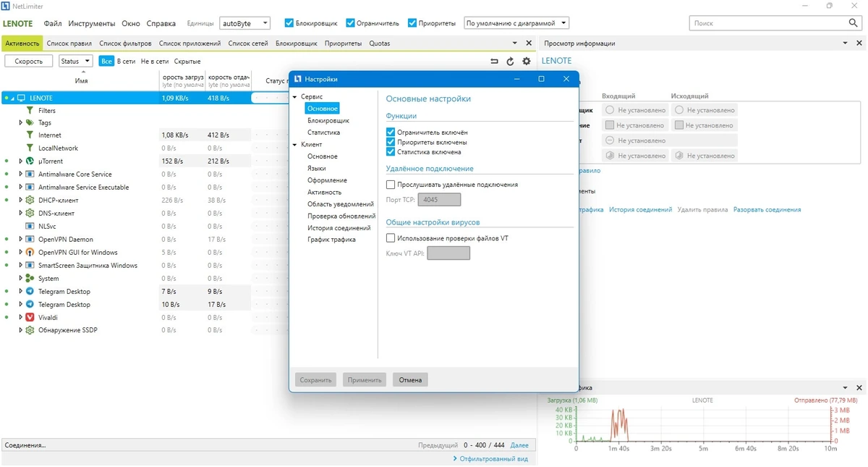This screenshot has height=467, width=868.
Task: Enable Прослушивать удалённые подключения checkbox
Action: 391,185
